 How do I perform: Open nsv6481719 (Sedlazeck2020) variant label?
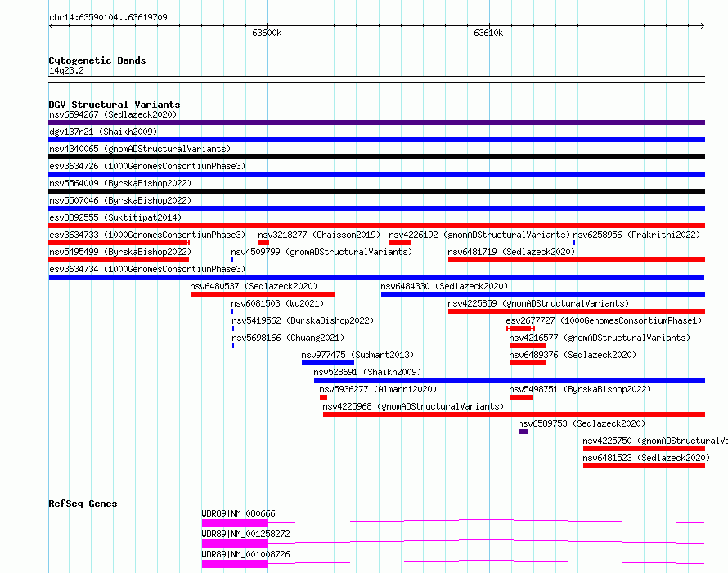click(x=511, y=252)
